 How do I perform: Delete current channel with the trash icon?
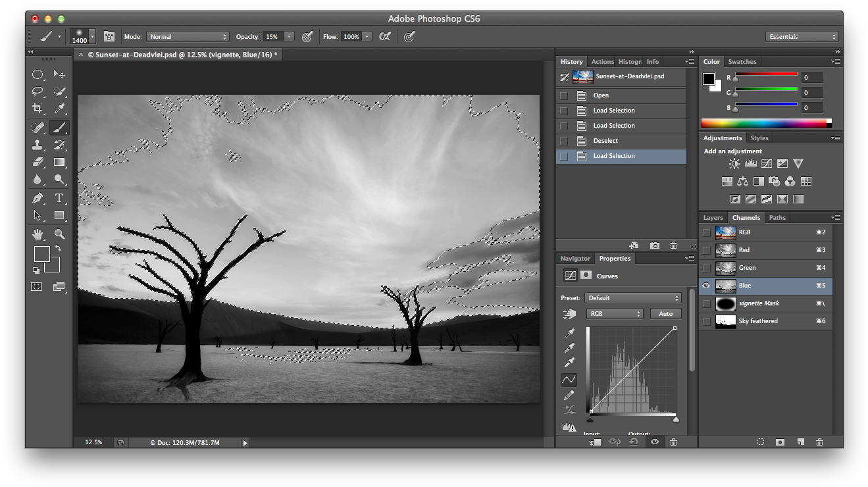[819, 442]
